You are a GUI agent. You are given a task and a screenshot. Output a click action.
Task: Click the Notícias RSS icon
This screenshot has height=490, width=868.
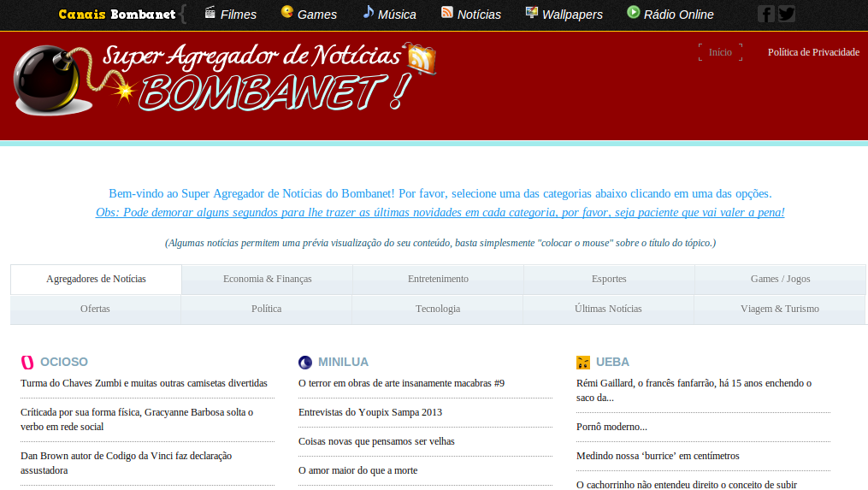(x=446, y=12)
